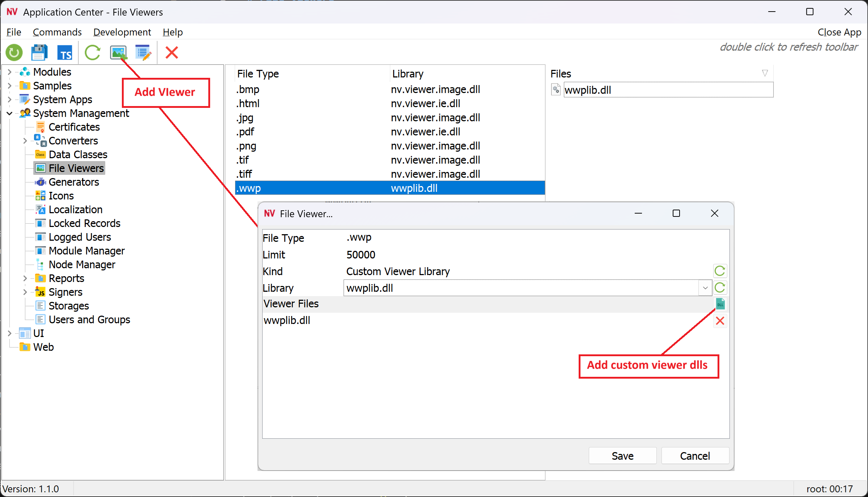Open the Library dropdown arrow
This screenshot has height=497, width=868.
click(705, 288)
